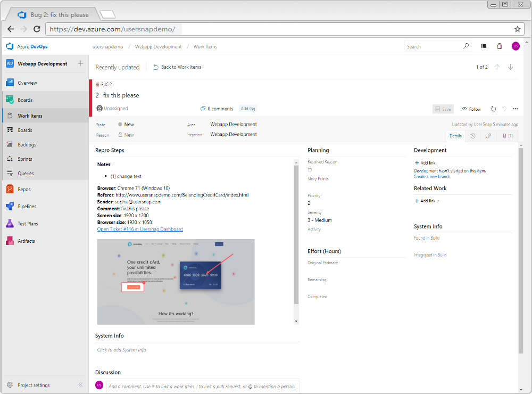This screenshot has height=394, width=532.
Task: Collapse the sidebar with double chevron
Action: pos(80,385)
